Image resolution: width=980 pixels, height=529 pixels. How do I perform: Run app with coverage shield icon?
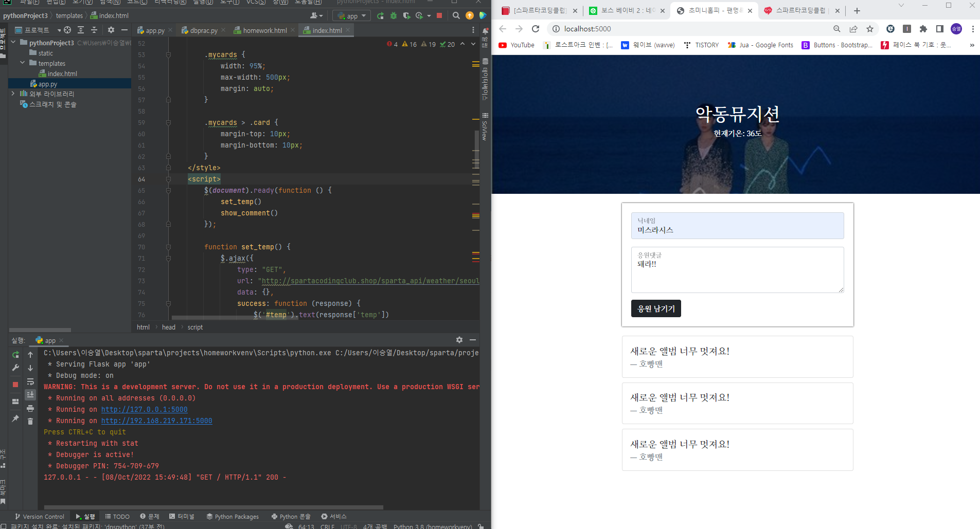click(x=406, y=16)
